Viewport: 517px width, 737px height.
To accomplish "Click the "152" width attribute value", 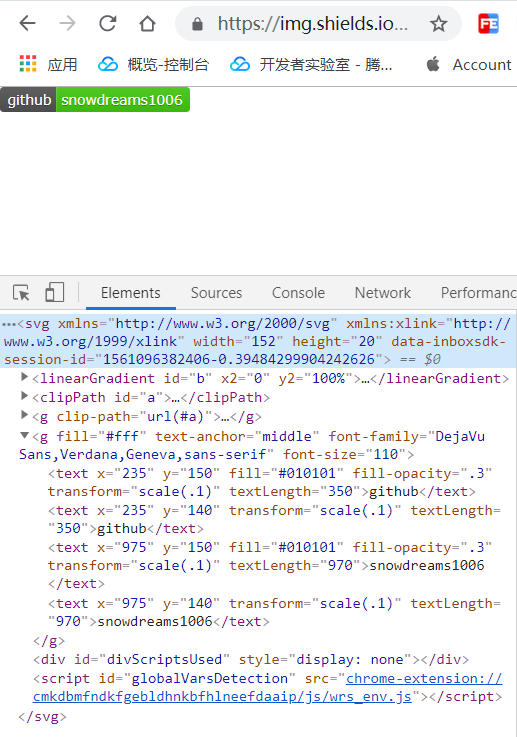I will (x=263, y=341).
